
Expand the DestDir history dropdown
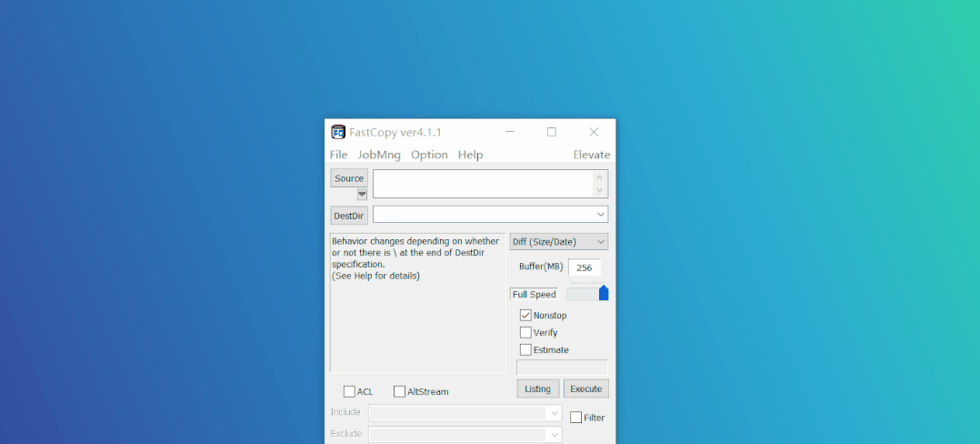[601, 215]
